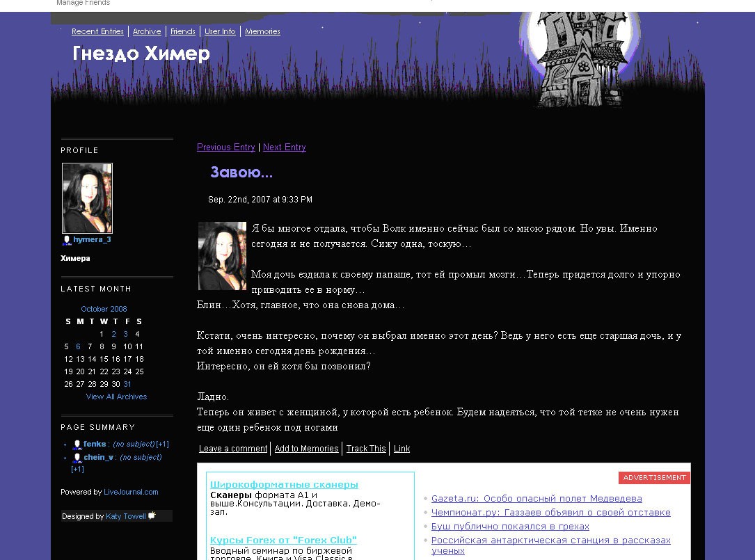
Task: Go to the Previous Entry
Action: (x=225, y=147)
